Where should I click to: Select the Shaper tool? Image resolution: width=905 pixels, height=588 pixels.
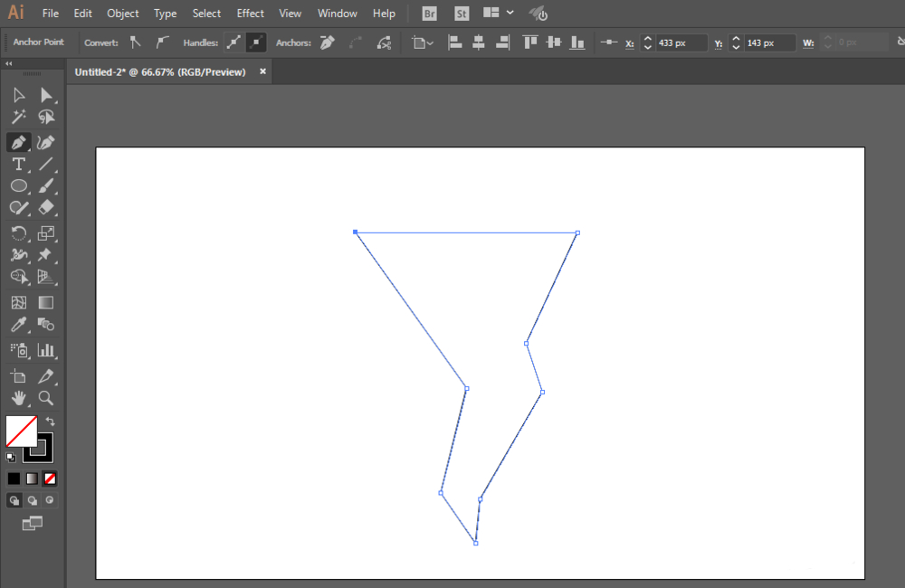pos(18,208)
